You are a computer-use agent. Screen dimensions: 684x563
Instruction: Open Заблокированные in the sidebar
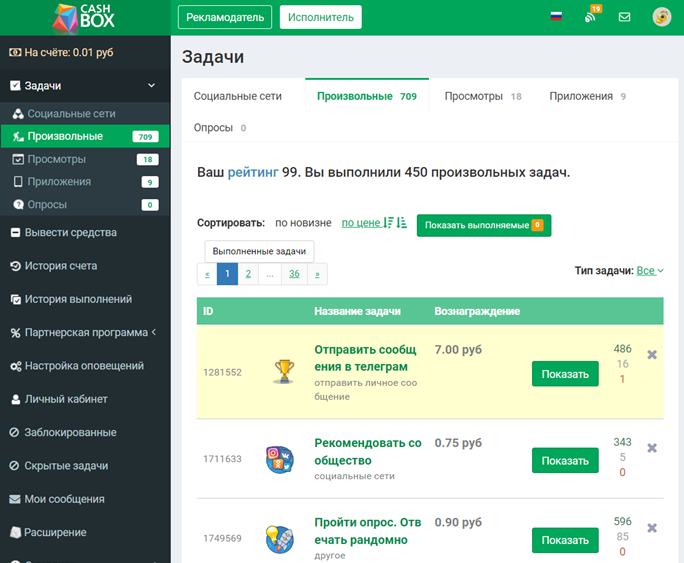pyautogui.click(x=85, y=433)
